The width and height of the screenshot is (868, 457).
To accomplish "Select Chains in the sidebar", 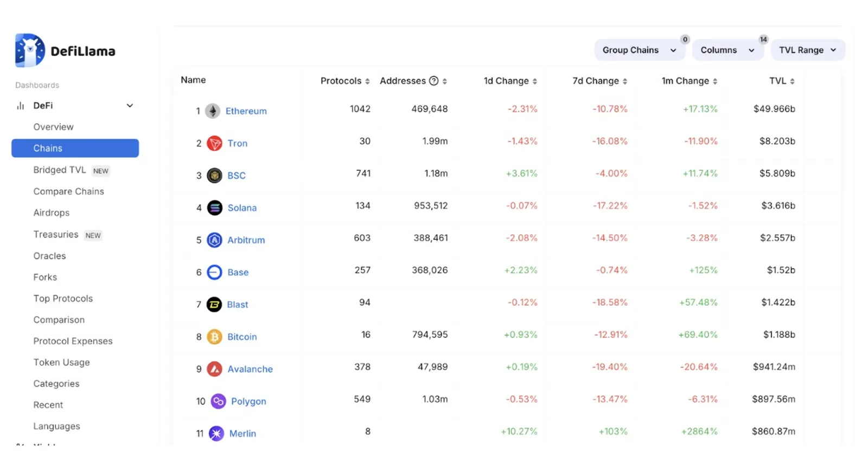I will click(x=75, y=148).
